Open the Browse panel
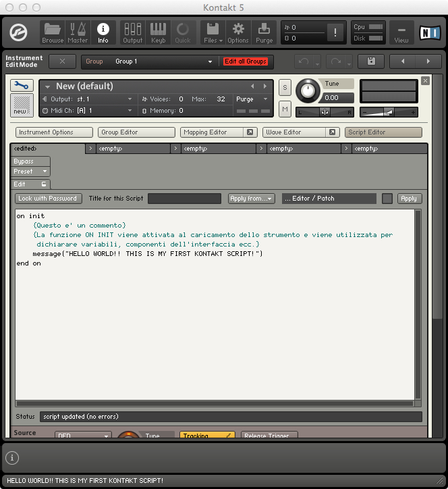The image size is (448, 489). (x=53, y=32)
